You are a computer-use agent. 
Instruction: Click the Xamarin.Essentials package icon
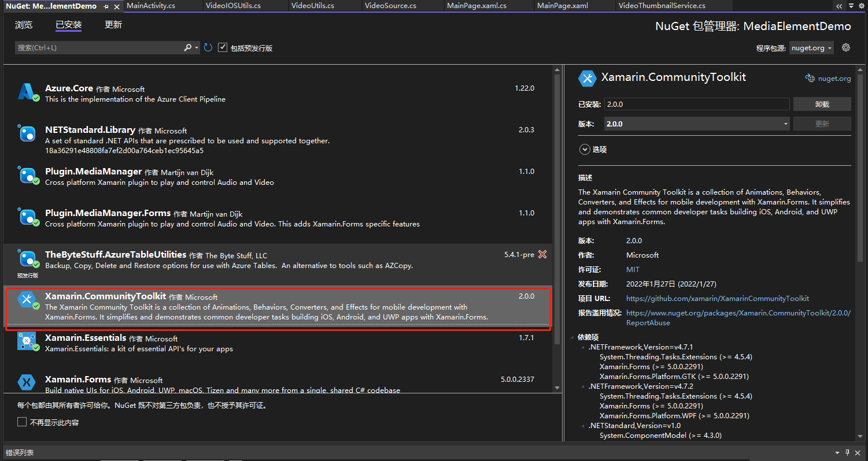(27, 342)
